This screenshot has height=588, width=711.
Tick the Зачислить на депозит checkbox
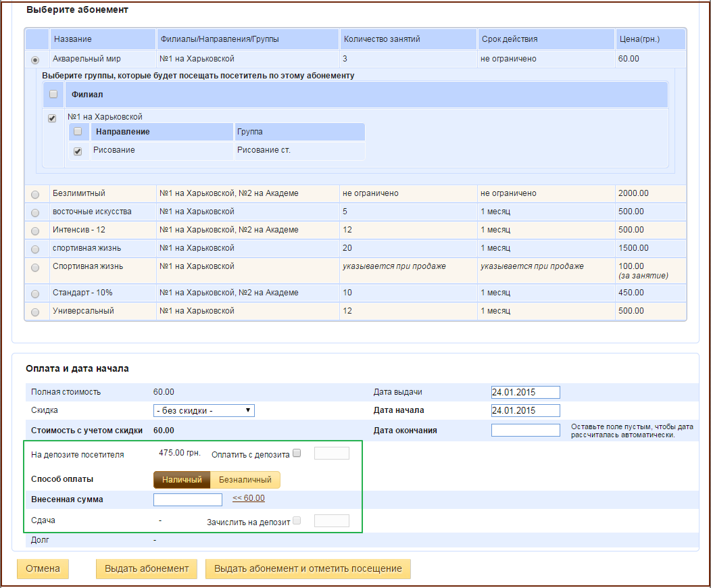click(297, 520)
